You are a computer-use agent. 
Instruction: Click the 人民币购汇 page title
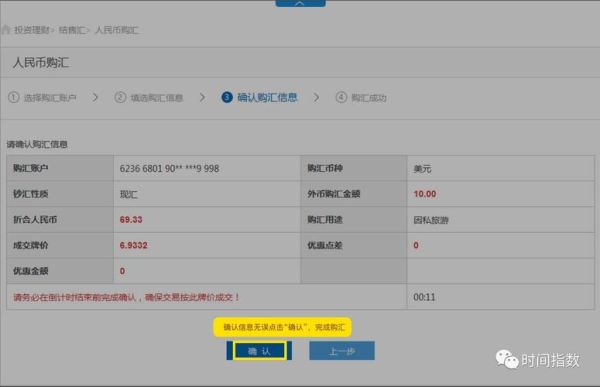point(41,62)
